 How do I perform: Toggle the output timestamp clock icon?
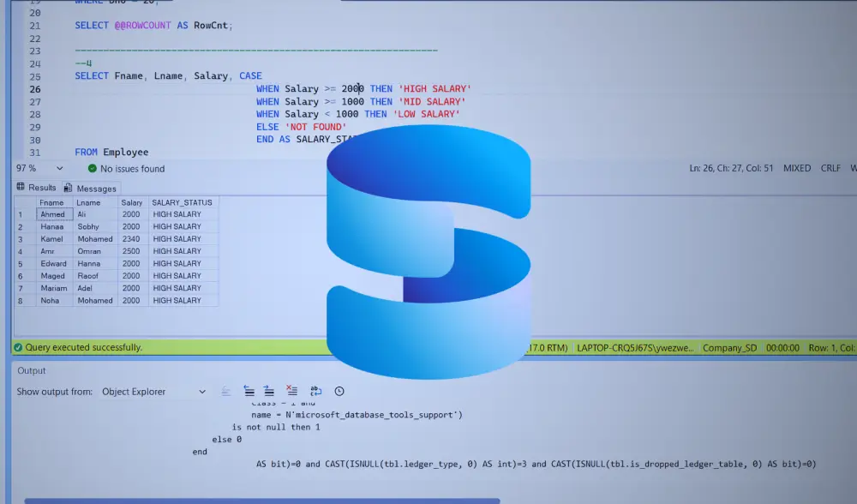click(x=339, y=391)
